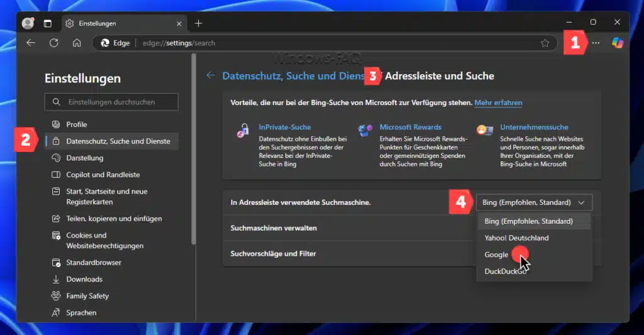The image size is (644, 335).
Task: Go back with the browser back arrow
Action: (x=31, y=43)
